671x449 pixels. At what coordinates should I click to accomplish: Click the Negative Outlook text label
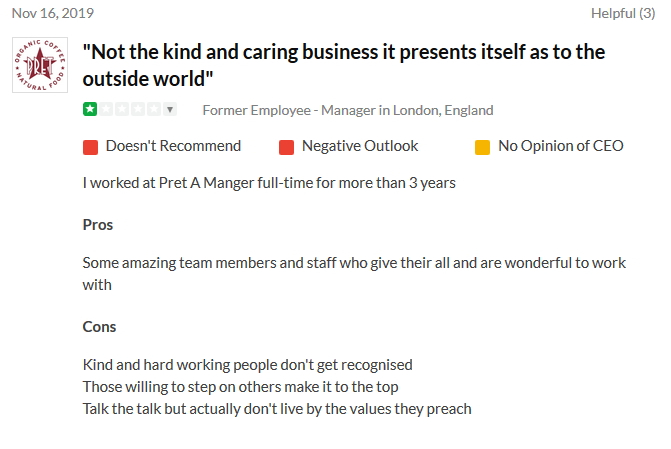(360, 146)
